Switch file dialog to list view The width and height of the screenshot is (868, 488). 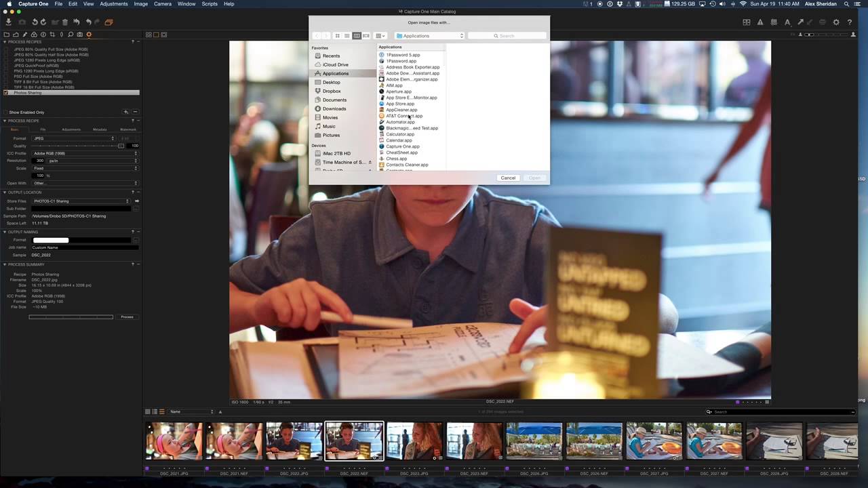[347, 36]
